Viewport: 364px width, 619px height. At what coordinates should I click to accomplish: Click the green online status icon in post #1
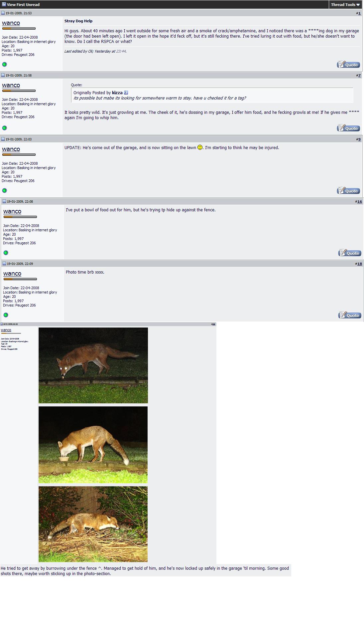coord(4,64)
